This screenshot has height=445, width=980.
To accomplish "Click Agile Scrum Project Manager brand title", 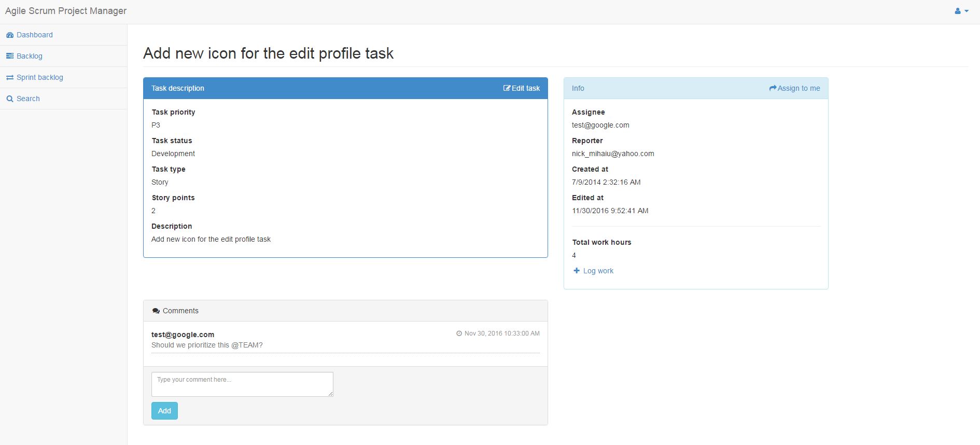I will (66, 11).
